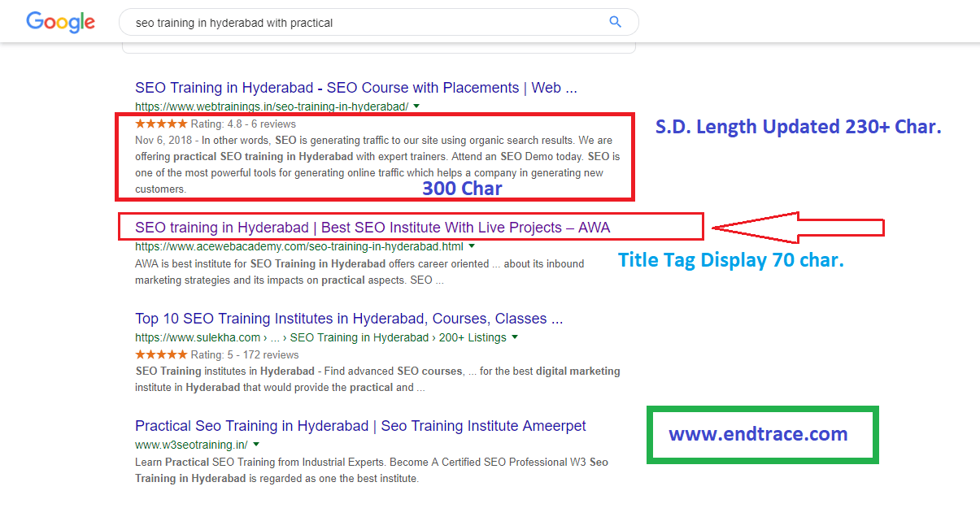Click the webtrainings.in URL text
This screenshot has height=517, width=980.
272,106
